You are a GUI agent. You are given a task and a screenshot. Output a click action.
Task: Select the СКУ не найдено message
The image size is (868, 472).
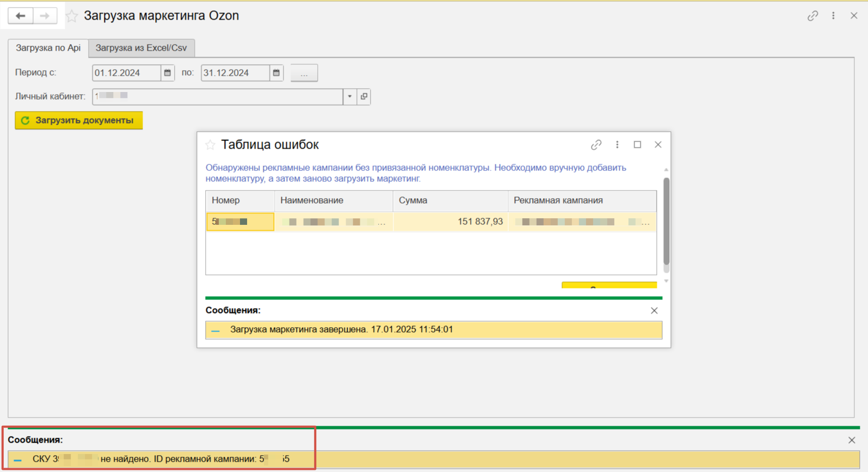(434, 459)
